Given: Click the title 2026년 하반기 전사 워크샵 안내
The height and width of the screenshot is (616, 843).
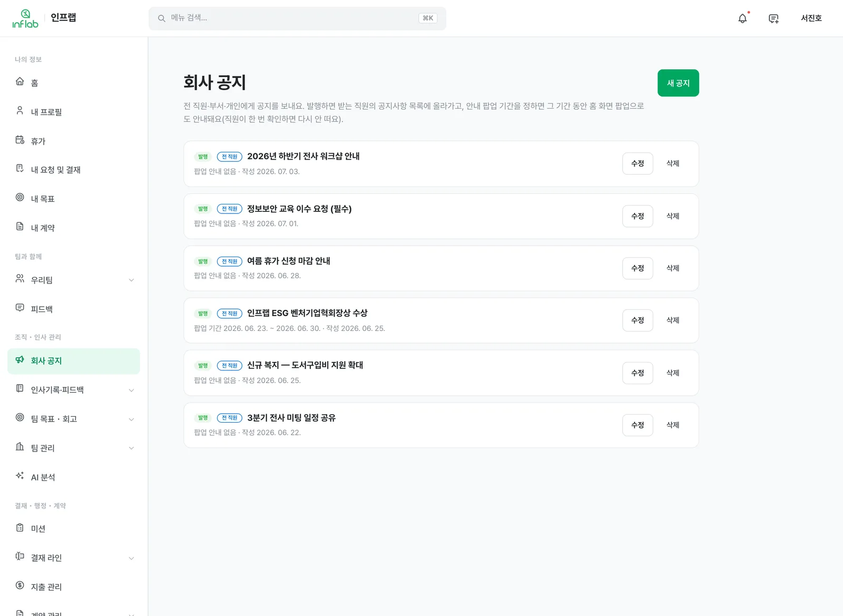Looking at the screenshot, I should pos(303,157).
